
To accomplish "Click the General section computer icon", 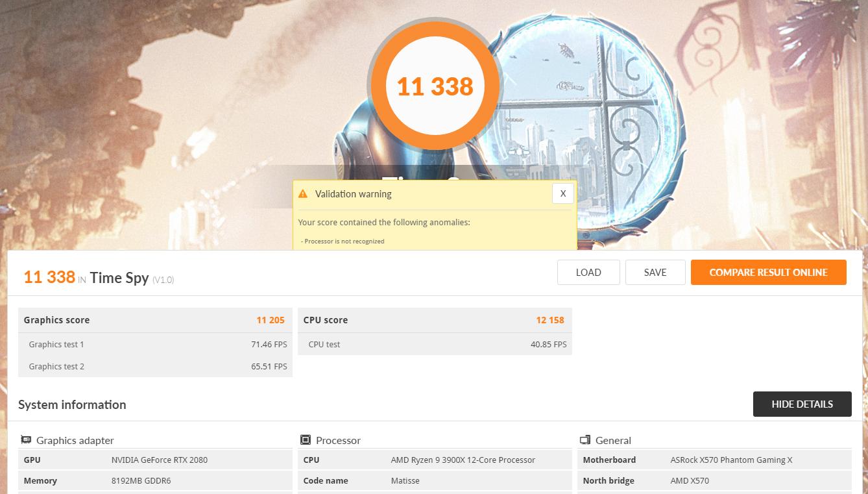I will click(585, 440).
